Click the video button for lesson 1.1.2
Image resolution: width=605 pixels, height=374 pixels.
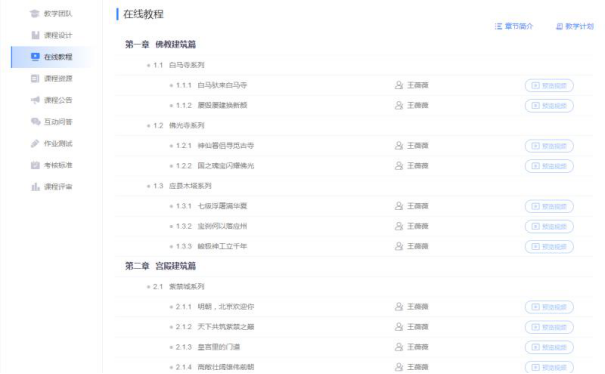point(549,106)
